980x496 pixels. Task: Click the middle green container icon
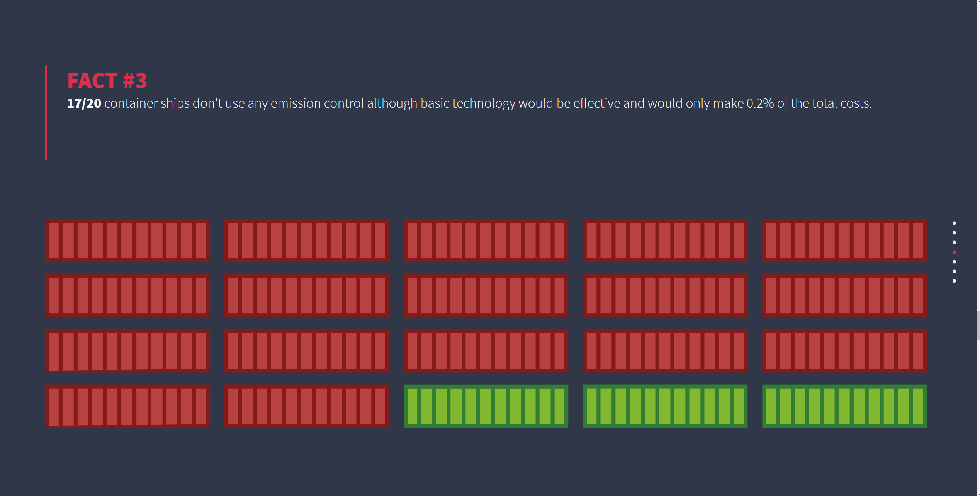(665, 406)
